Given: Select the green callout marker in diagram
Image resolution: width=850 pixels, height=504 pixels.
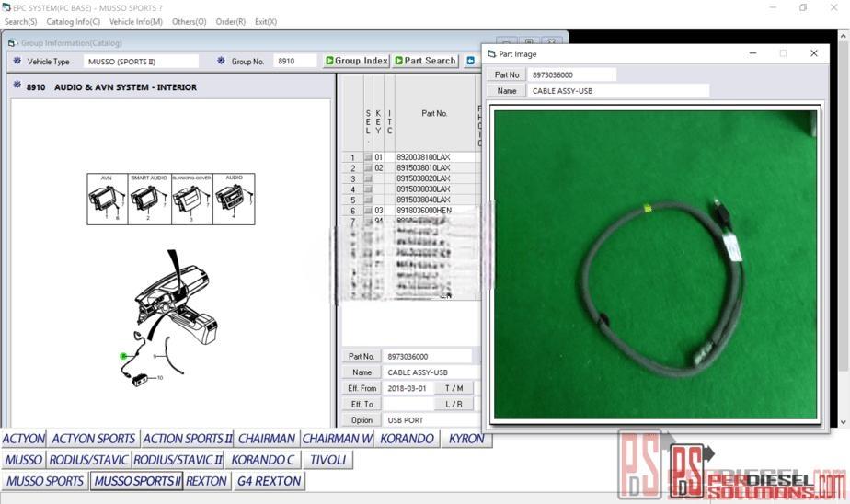Looking at the screenshot, I should coord(123,356).
